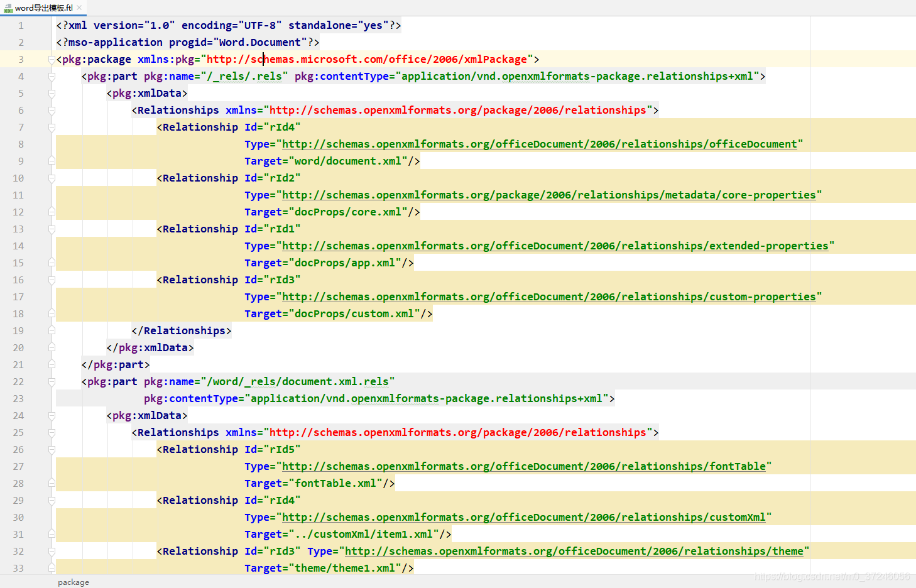Click the text "docProps/core.xml" on line 12

click(x=347, y=212)
